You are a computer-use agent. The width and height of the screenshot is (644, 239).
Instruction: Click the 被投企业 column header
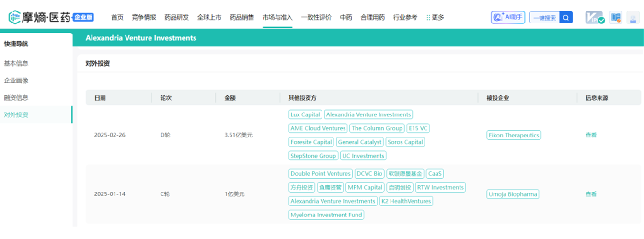pyautogui.click(x=498, y=98)
